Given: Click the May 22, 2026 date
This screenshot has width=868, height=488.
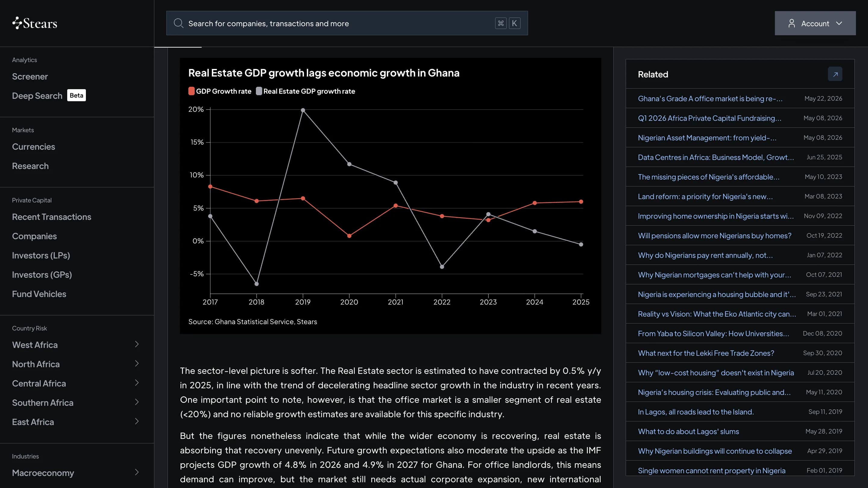Looking at the screenshot, I should click(x=823, y=98).
